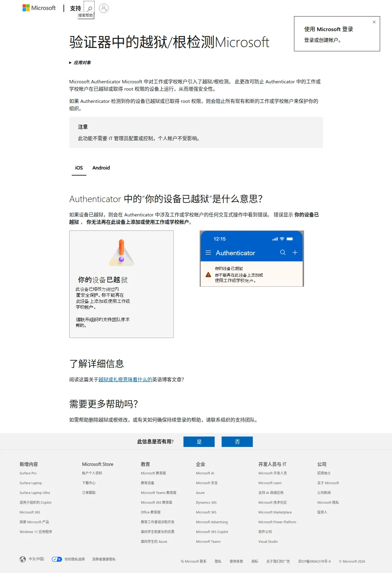Open 消费者健康隐私 footer link
Screen dimensions: 392x573
(104, 559)
